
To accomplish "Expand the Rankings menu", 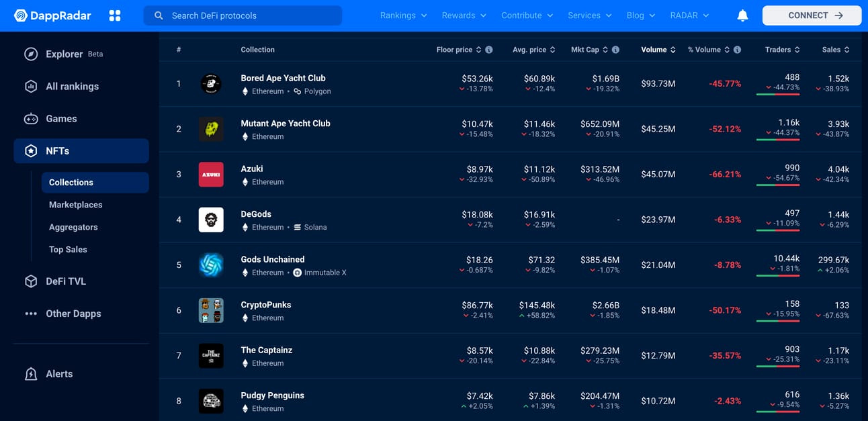I will pyautogui.click(x=403, y=15).
